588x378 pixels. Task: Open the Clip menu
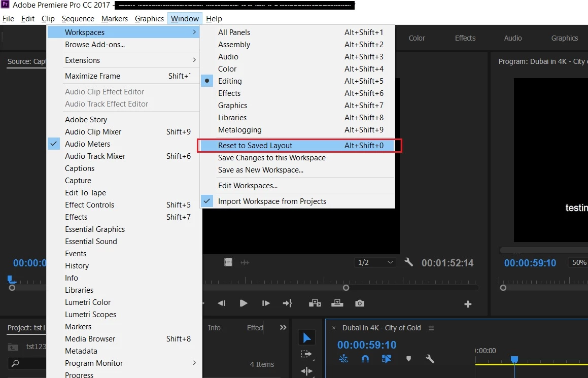click(48, 19)
